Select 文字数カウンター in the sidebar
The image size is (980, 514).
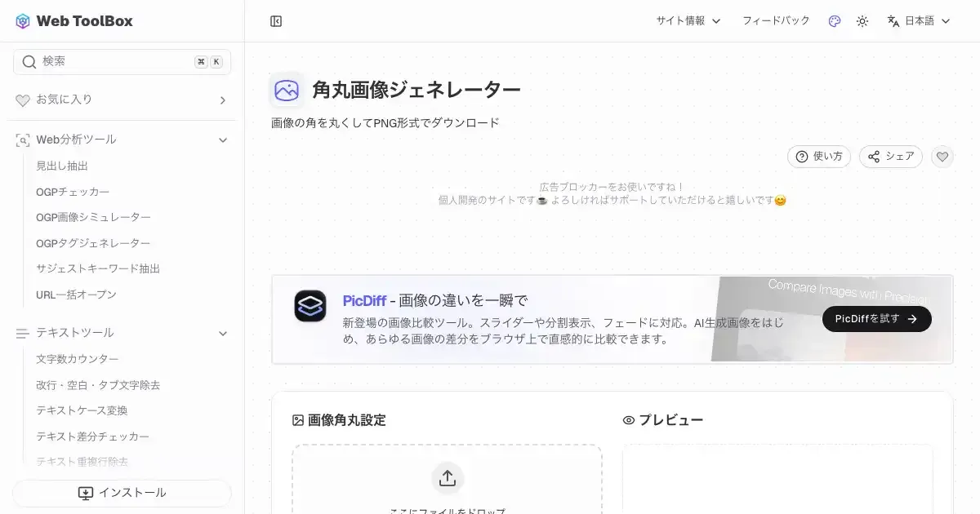[x=78, y=359]
